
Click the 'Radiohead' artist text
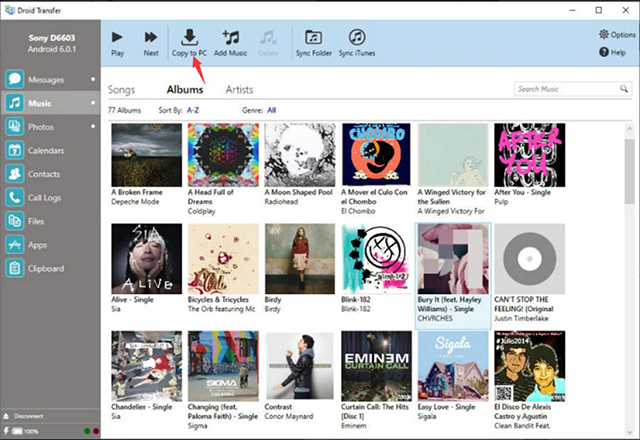[x=281, y=202]
